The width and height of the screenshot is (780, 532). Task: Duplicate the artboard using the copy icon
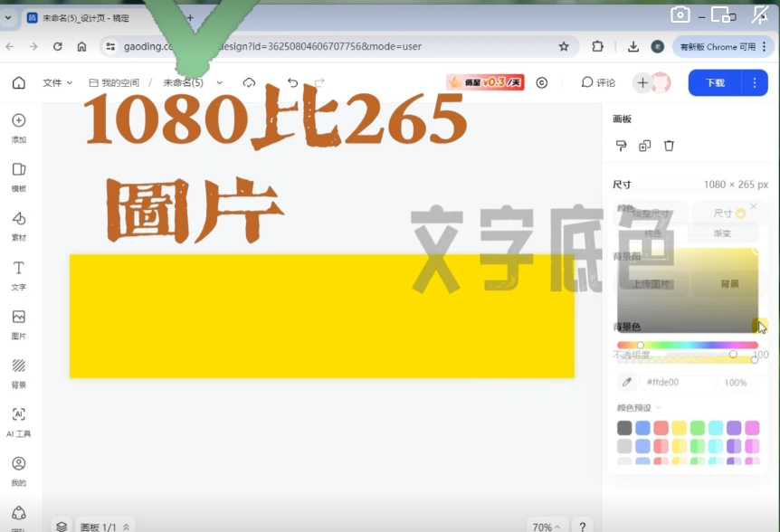tap(644, 146)
